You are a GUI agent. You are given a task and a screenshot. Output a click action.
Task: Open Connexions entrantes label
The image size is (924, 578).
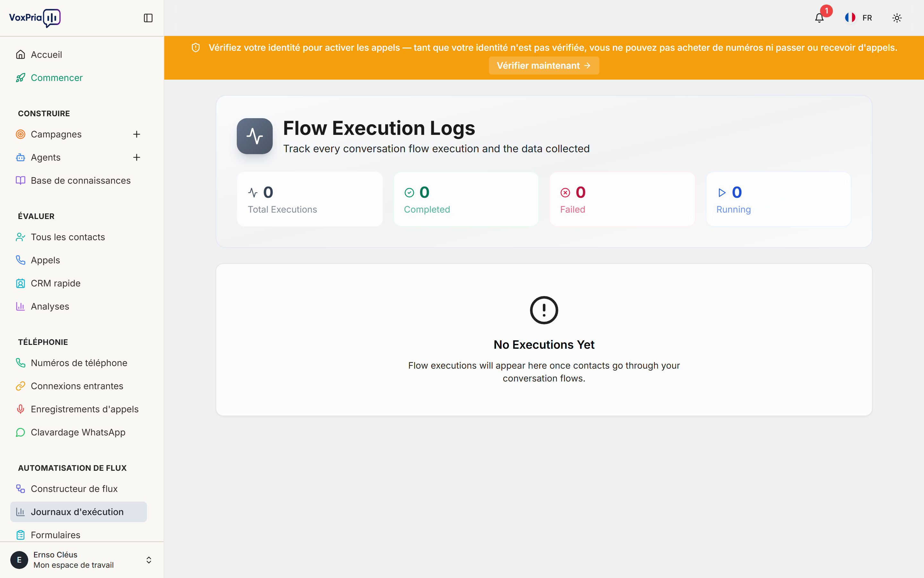[77, 386]
